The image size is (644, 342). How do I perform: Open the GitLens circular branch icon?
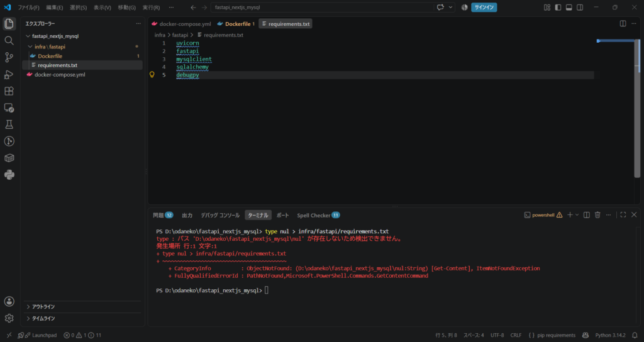tap(9, 141)
